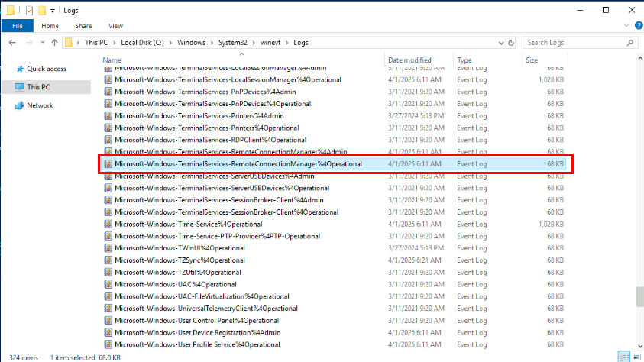Image resolution: width=644 pixels, height=362 pixels.
Task: Click the Properties quick access toolbar icon
Action: [x=29, y=10]
